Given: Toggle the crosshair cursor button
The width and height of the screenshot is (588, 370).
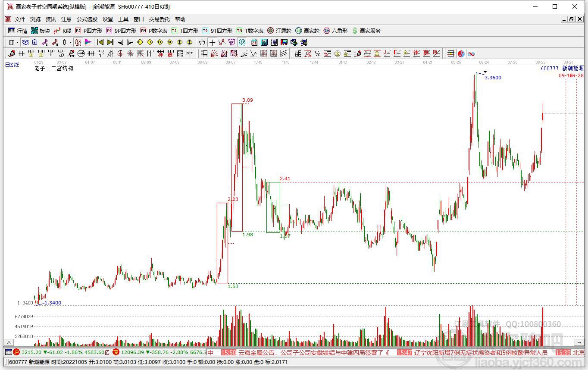Looking at the screenshot, I should coord(212,42).
